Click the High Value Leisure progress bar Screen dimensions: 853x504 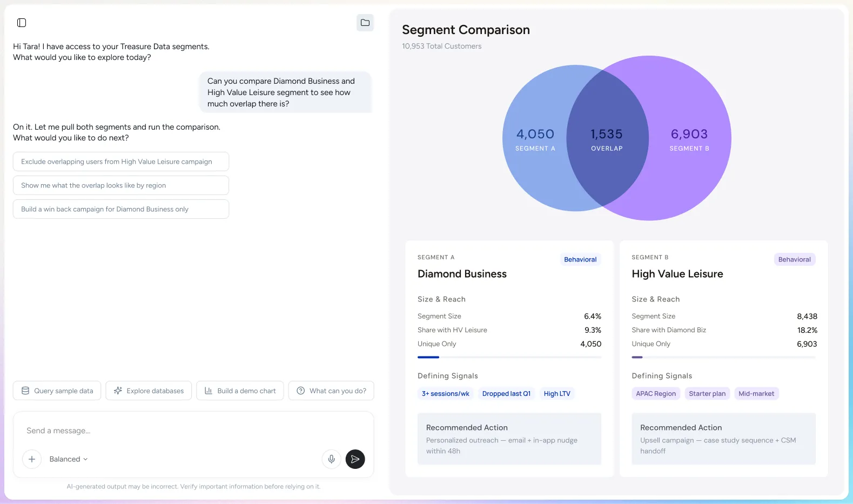[723, 357]
